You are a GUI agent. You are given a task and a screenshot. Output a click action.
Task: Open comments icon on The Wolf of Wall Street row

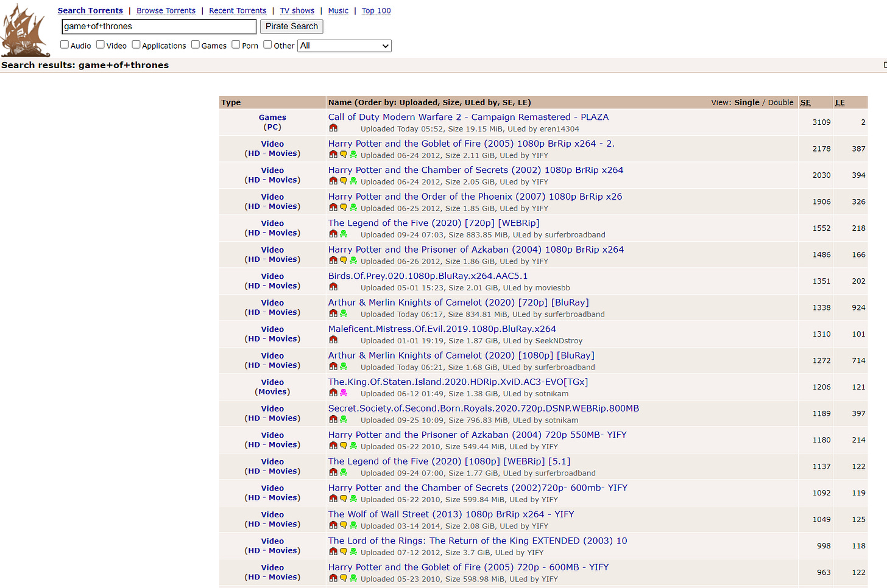pos(343,525)
